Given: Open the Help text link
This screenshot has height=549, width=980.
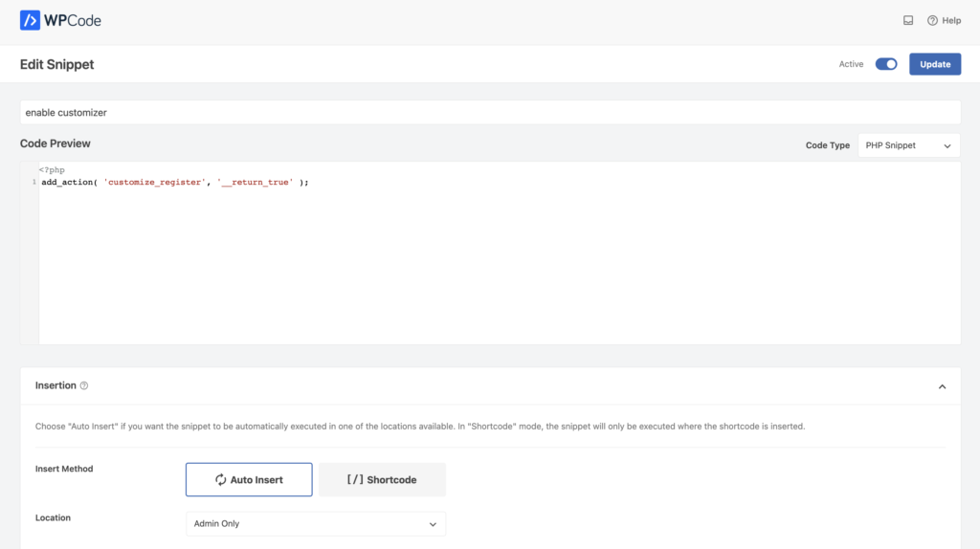Looking at the screenshot, I should (x=951, y=20).
